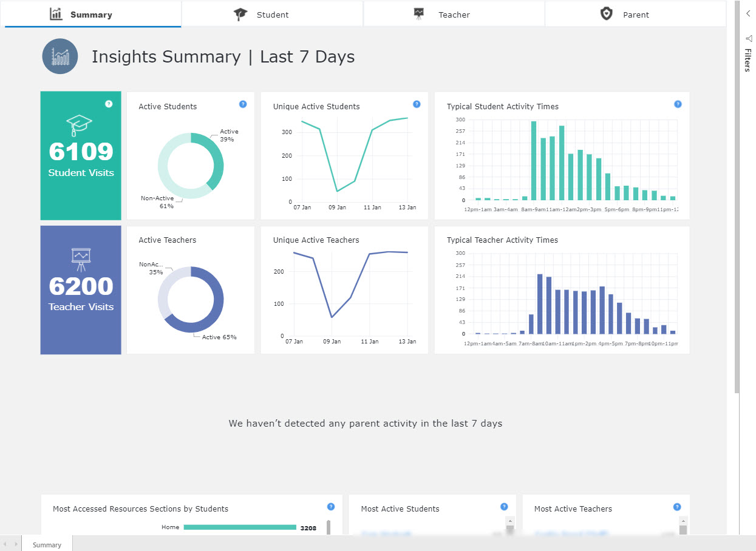
Task: Click the 6200 Teacher Visits purple card
Action: point(80,290)
